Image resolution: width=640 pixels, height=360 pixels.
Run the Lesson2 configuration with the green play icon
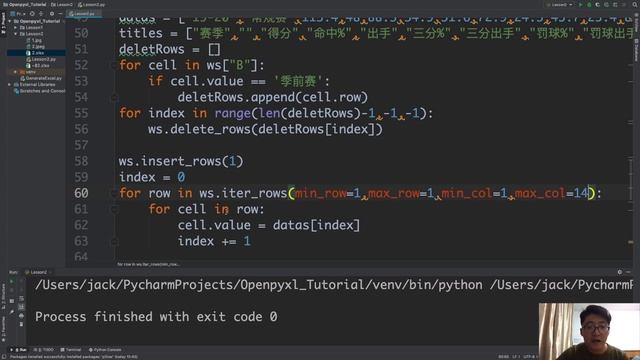[x=581, y=4]
